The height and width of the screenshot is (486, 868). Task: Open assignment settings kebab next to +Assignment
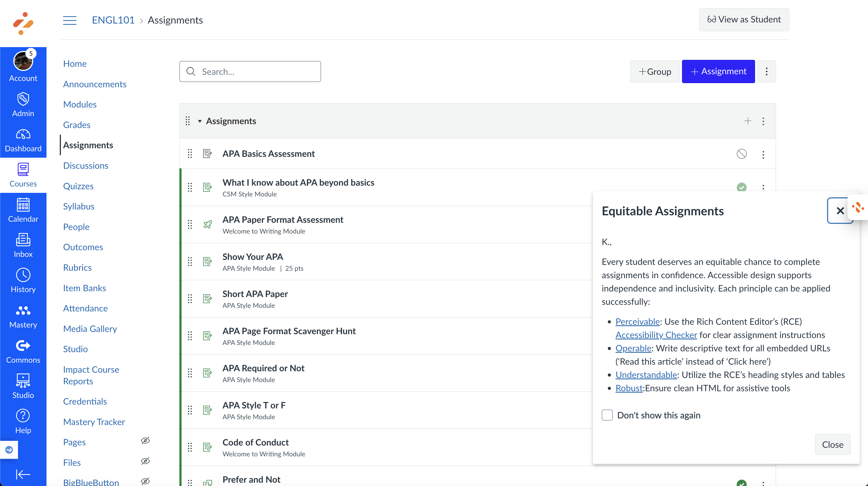click(x=766, y=71)
